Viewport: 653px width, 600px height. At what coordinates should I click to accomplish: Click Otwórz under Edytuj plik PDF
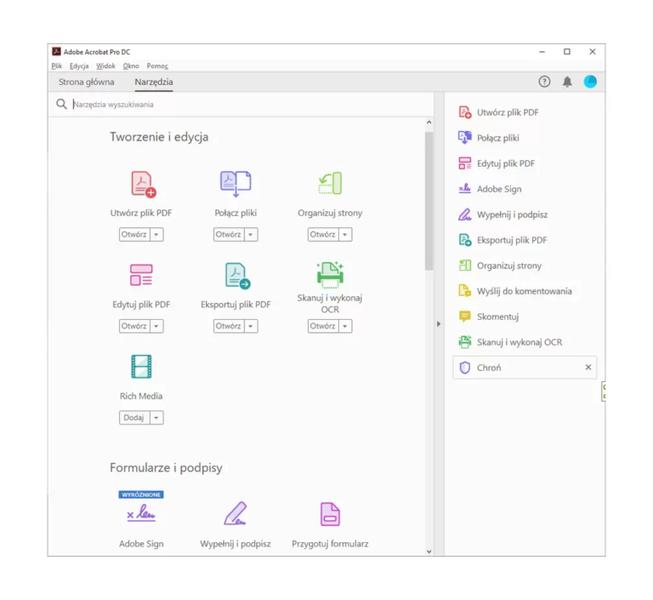[x=134, y=326]
